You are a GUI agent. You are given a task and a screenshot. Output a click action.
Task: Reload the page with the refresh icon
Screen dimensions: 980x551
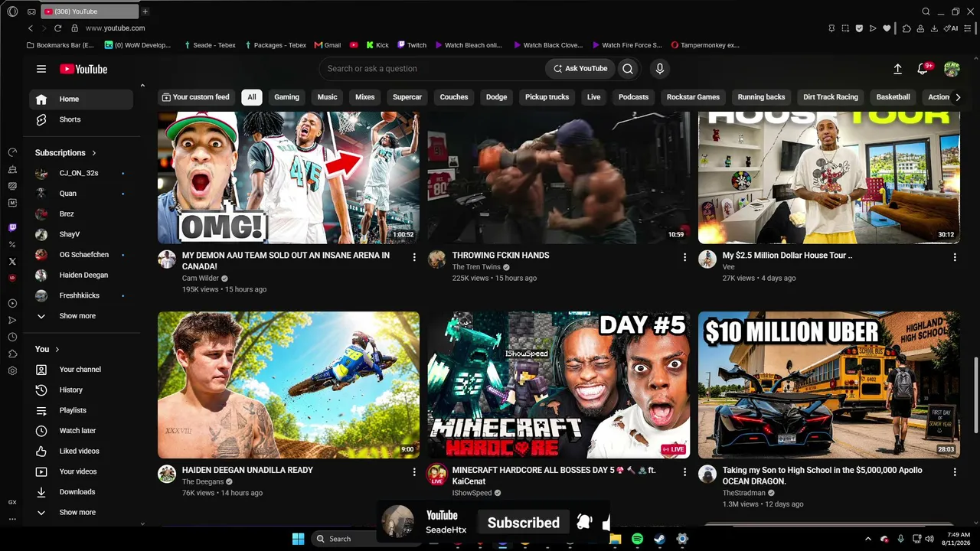(57, 28)
